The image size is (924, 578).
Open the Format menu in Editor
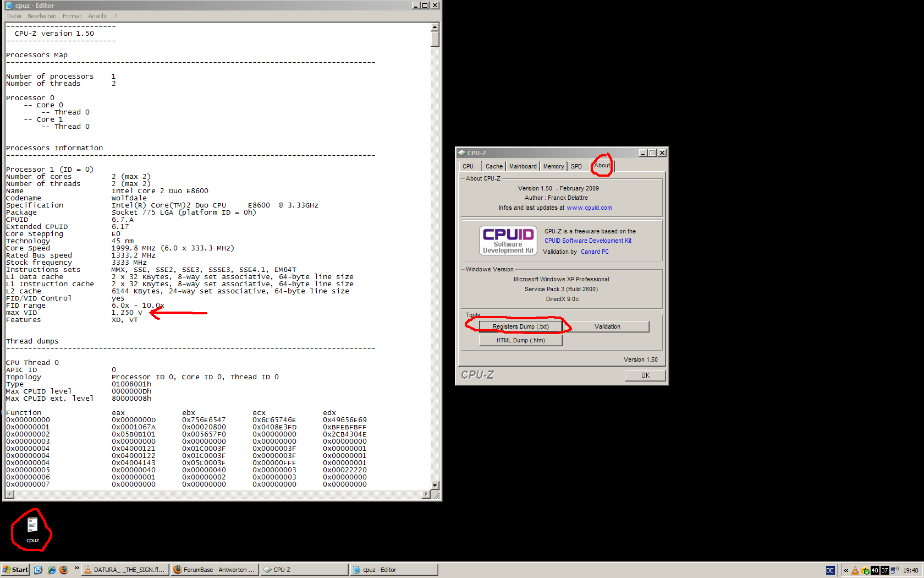[x=72, y=16]
